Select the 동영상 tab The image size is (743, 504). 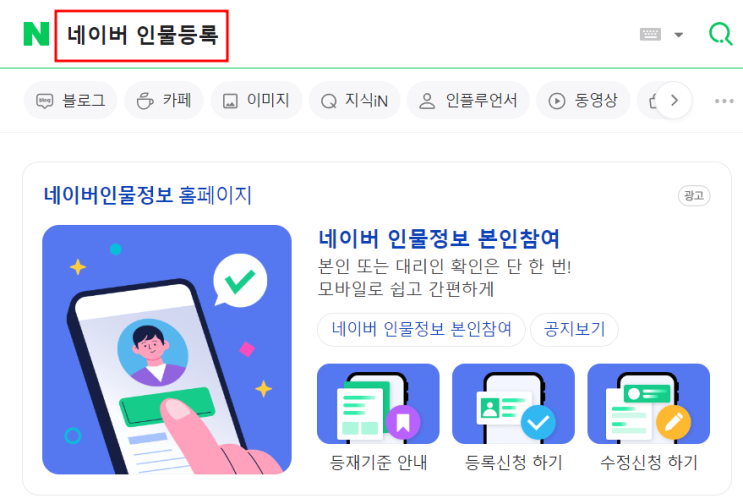point(583,100)
